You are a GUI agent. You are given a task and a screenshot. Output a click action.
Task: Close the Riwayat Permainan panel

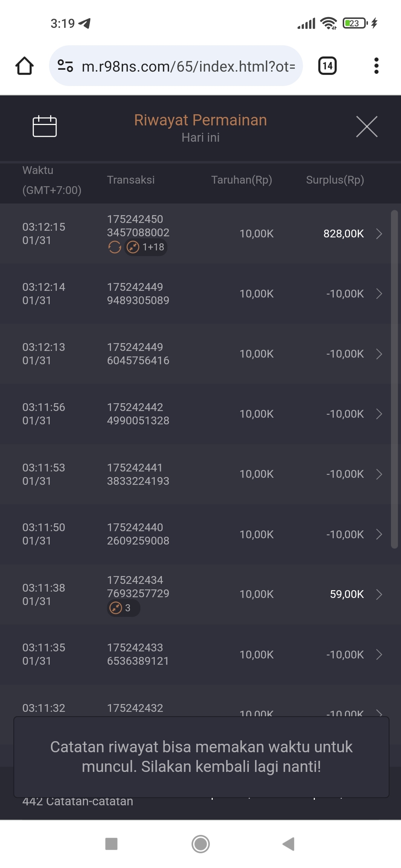pos(366,126)
